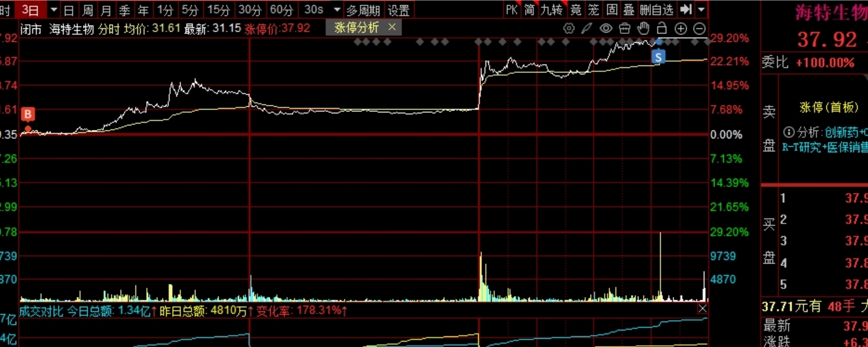Expand the dropdown next to 3日
The width and height of the screenshot is (868, 347).
53,10
